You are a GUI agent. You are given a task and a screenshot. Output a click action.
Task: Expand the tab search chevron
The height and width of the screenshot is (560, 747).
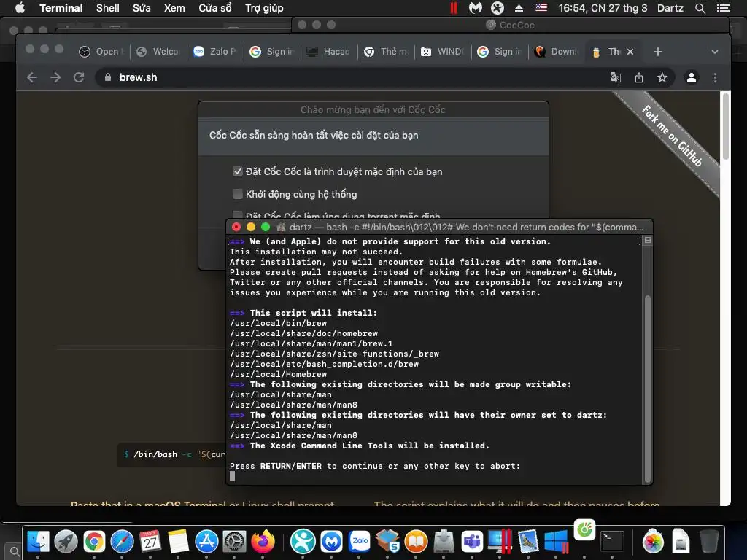(715, 52)
